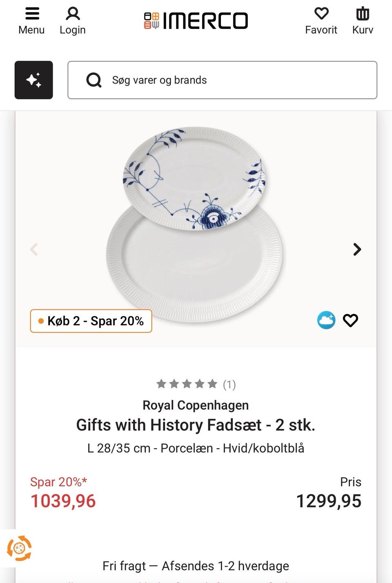Click the 'Køb 2 - Spar 20%' badge
The image size is (392, 583).
pyautogui.click(x=91, y=321)
